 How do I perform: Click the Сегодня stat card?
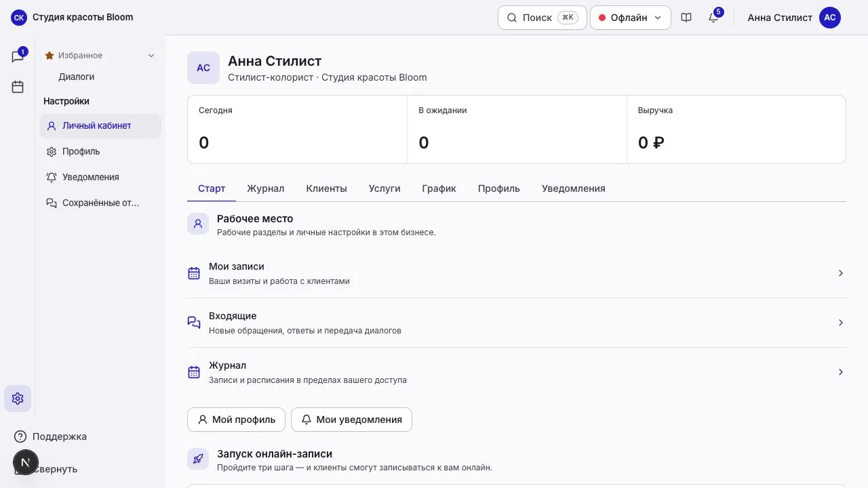coord(297,129)
